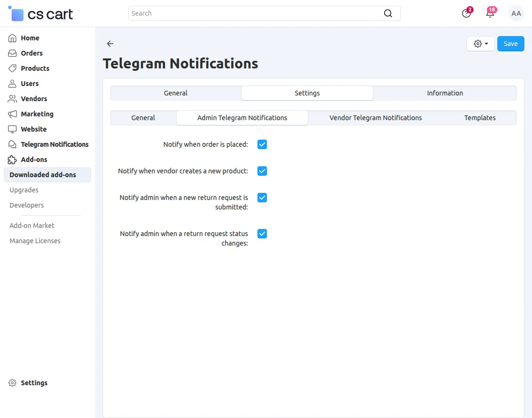The image size is (532, 418).
Task: Collapse the Add-ons sidebar section
Action: click(34, 160)
